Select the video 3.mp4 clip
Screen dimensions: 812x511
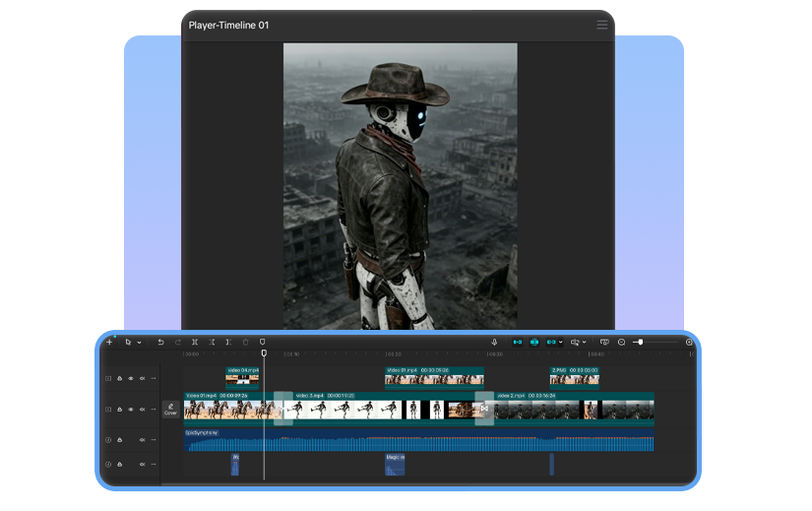tap(383, 409)
